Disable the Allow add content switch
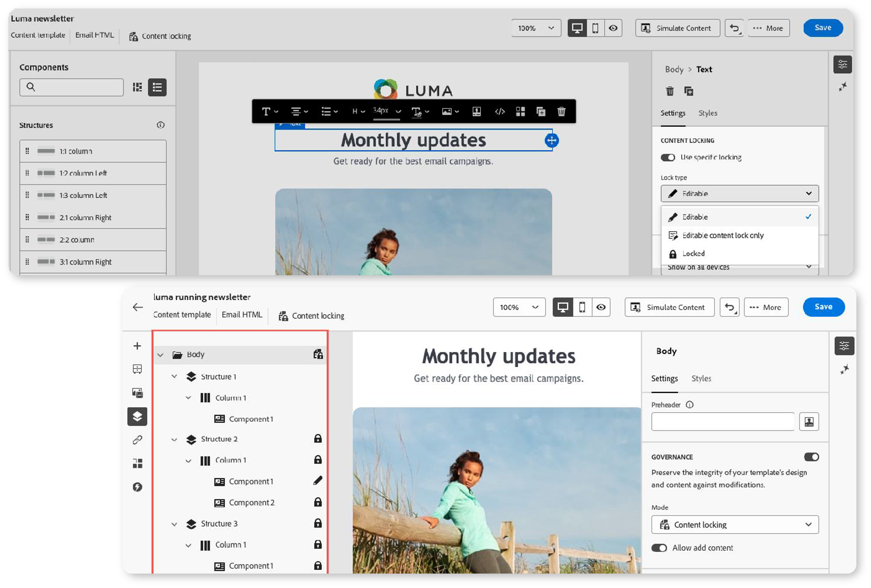The image size is (871, 588). coord(659,548)
